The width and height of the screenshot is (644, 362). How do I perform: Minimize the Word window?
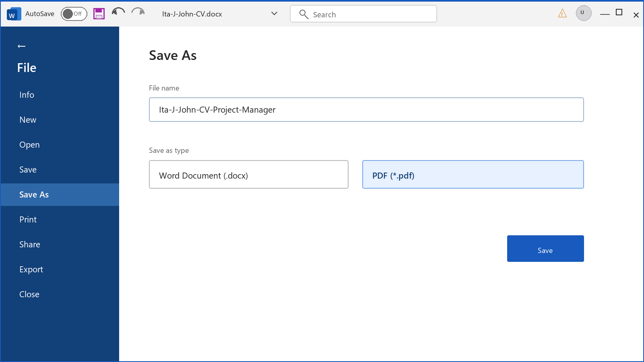[x=605, y=14]
